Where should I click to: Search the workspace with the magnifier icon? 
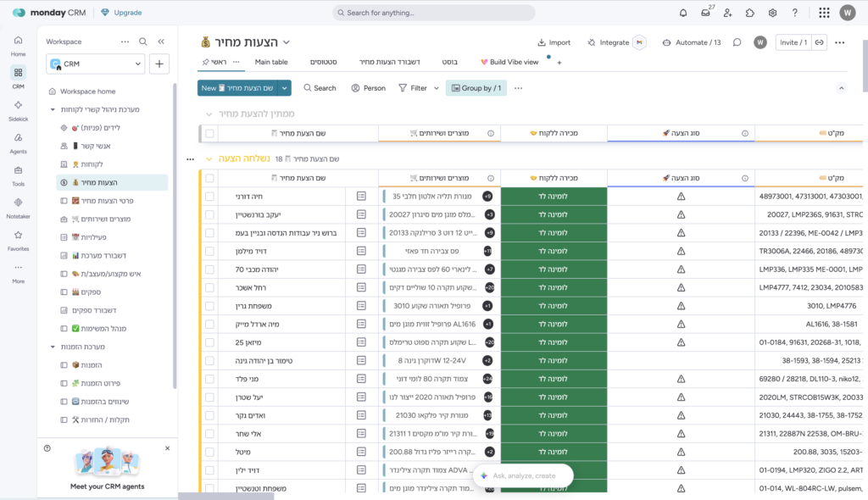142,42
